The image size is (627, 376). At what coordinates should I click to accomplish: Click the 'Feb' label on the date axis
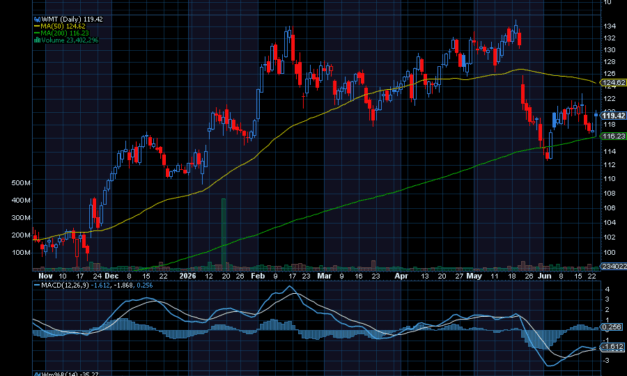click(x=258, y=276)
